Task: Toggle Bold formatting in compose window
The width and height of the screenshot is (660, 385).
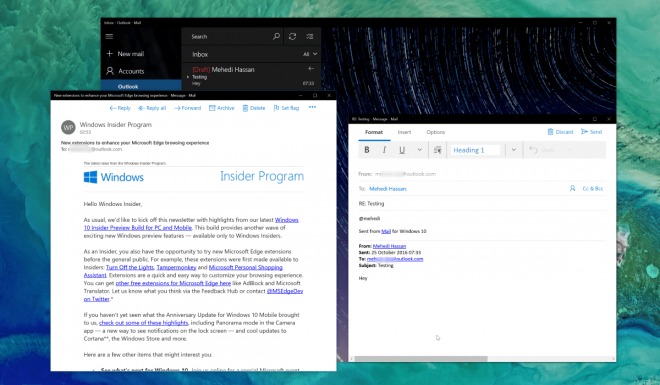Action: coord(367,150)
